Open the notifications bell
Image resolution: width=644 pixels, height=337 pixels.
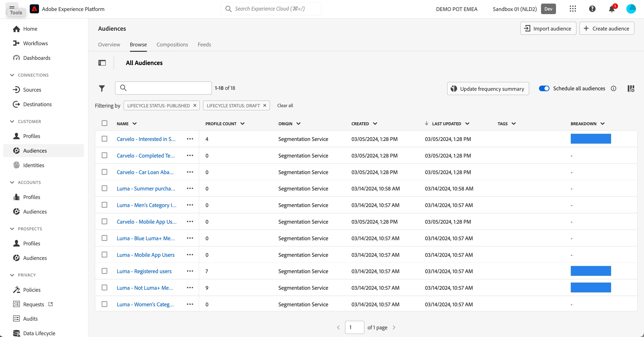point(612,9)
